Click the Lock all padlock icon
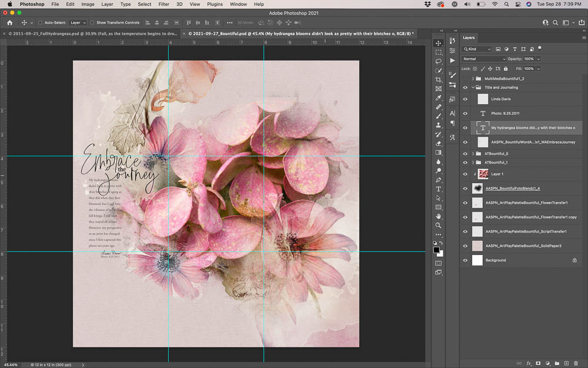 [x=506, y=69]
